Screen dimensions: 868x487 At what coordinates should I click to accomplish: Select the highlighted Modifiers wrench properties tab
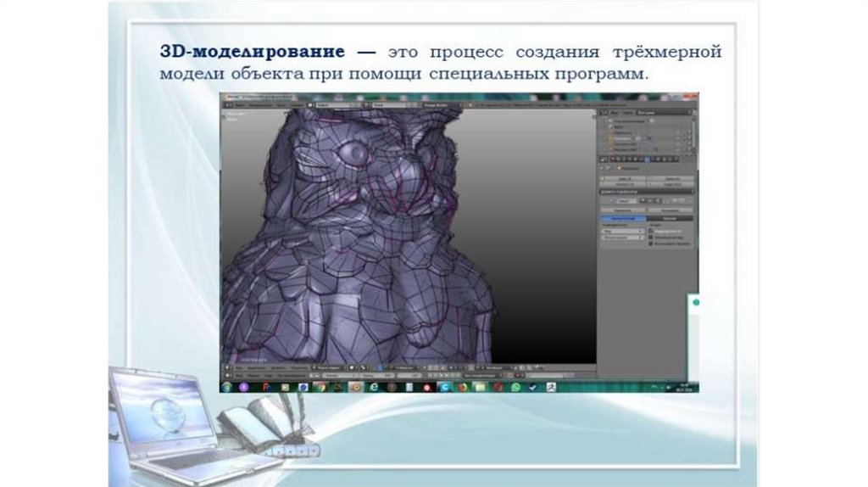[x=647, y=160]
